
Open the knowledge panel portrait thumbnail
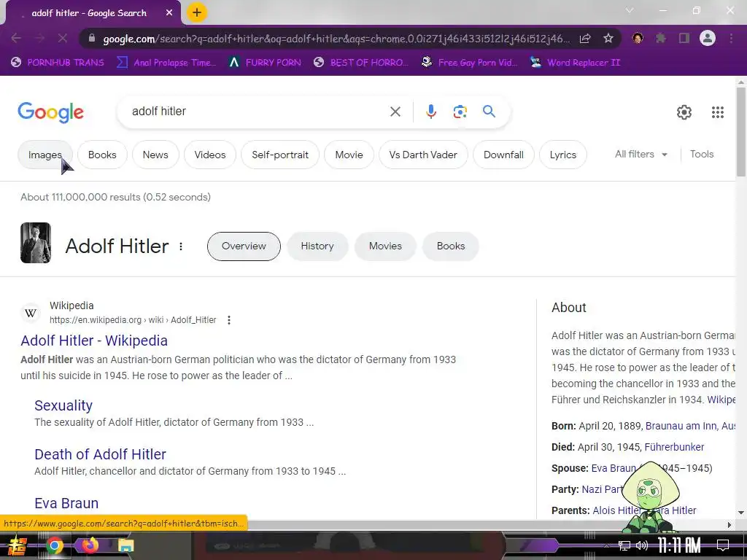(x=36, y=243)
